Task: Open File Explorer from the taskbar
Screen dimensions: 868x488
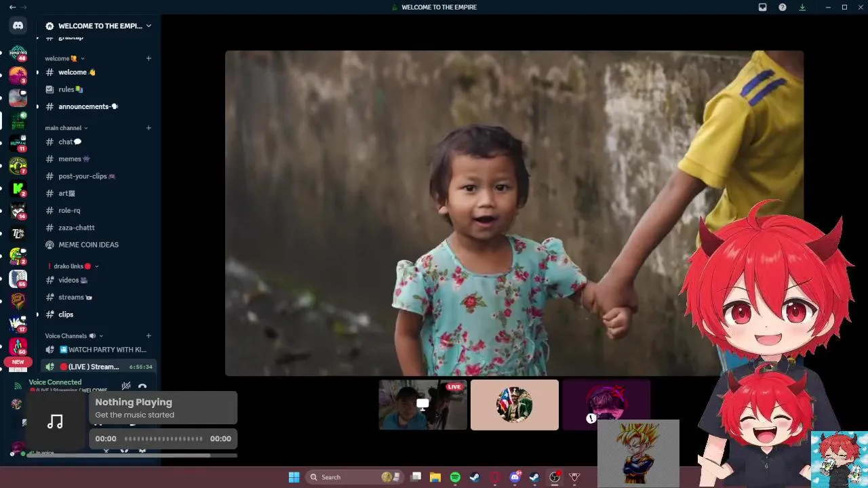Action: [435, 477]
